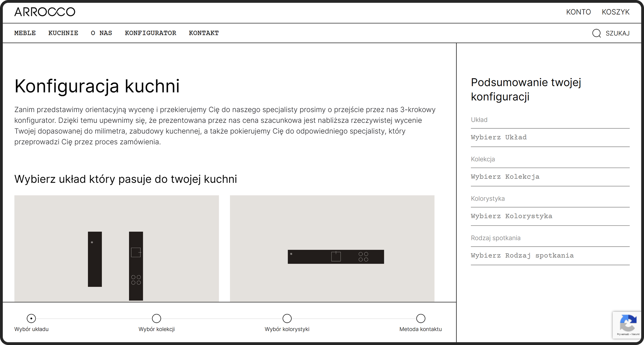Open the MEBLE menu

pyautogui.click(x=25, y=33)
